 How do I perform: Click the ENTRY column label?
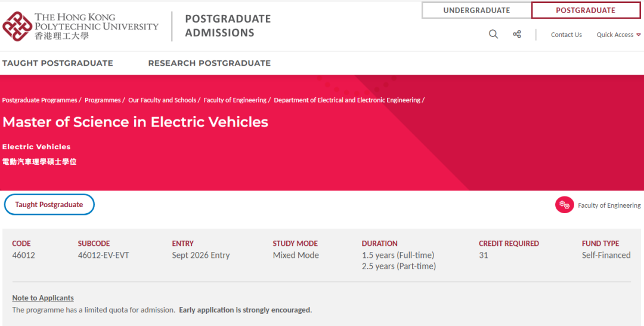click(183, 244)
